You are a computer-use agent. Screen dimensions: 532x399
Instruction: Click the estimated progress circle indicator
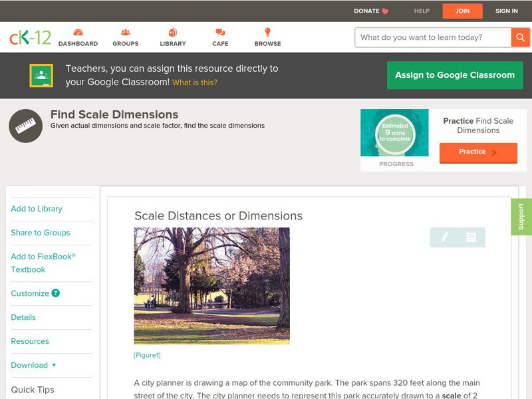[395, 133]
